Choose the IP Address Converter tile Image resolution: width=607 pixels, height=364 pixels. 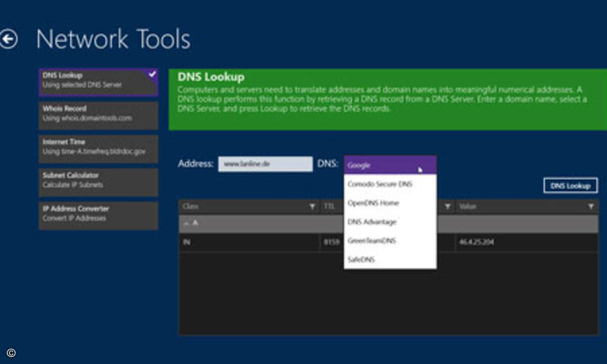tap(99, 216)
